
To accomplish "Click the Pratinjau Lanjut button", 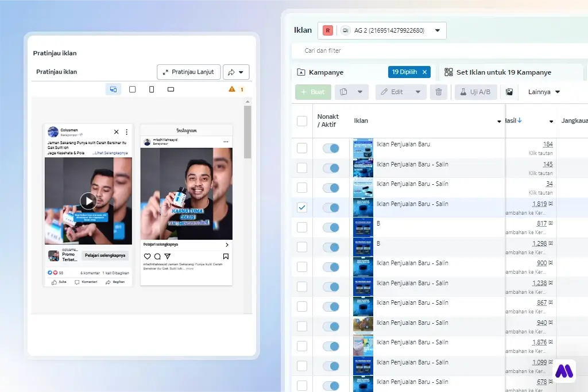I will [188, 72].
